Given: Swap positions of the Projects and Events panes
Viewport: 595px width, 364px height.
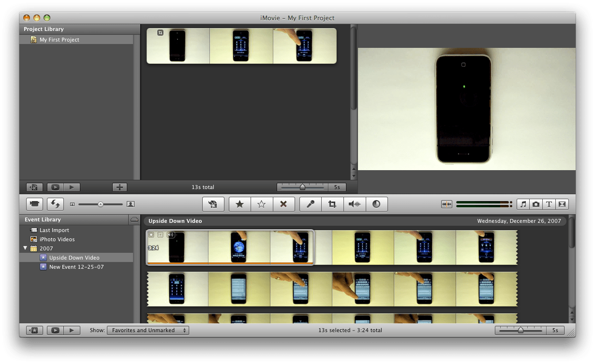Looking at the screenshot, I should [x=55, y=204].
